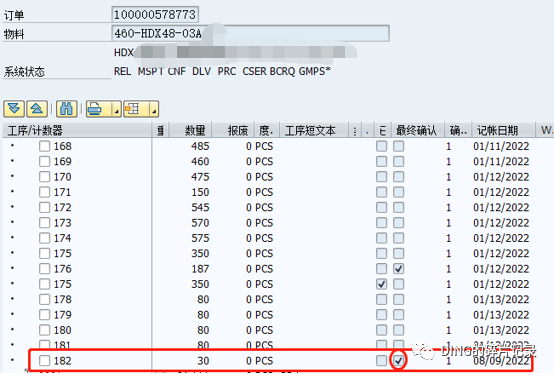Select the quantity cell 187

200,269
